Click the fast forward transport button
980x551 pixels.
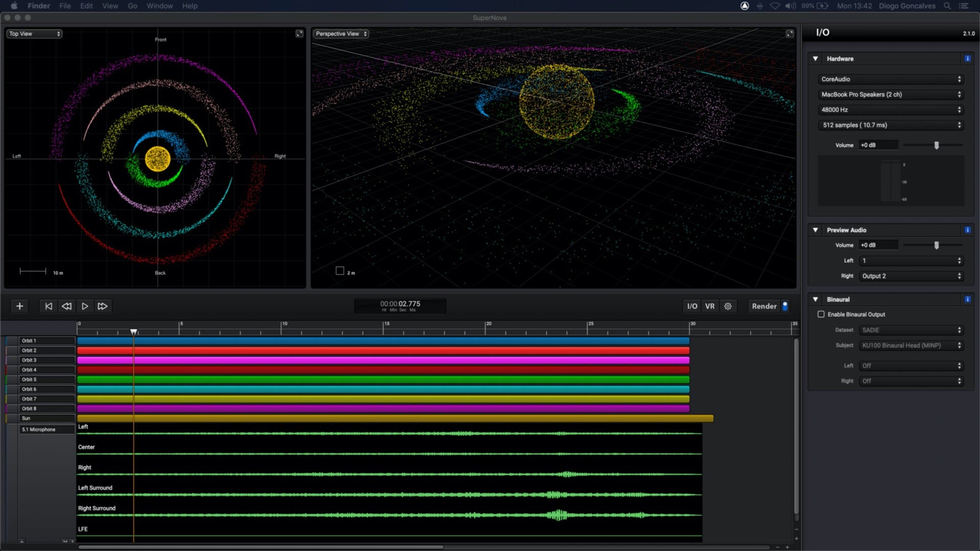[x=103, y=306]
